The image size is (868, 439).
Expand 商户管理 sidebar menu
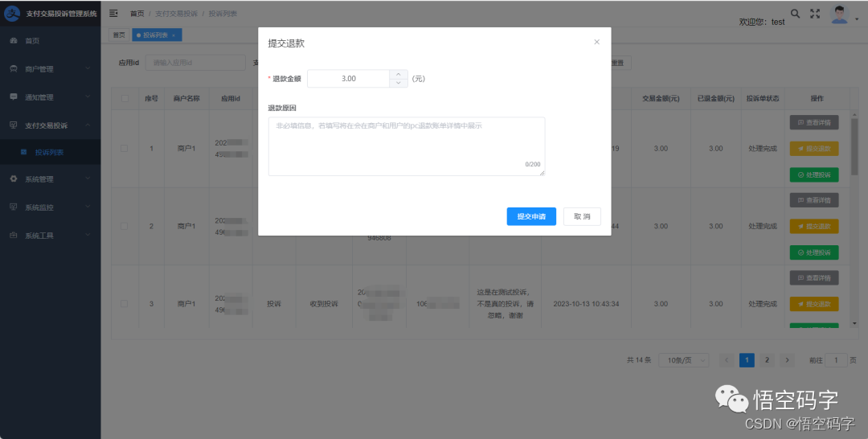coord(51,69)
